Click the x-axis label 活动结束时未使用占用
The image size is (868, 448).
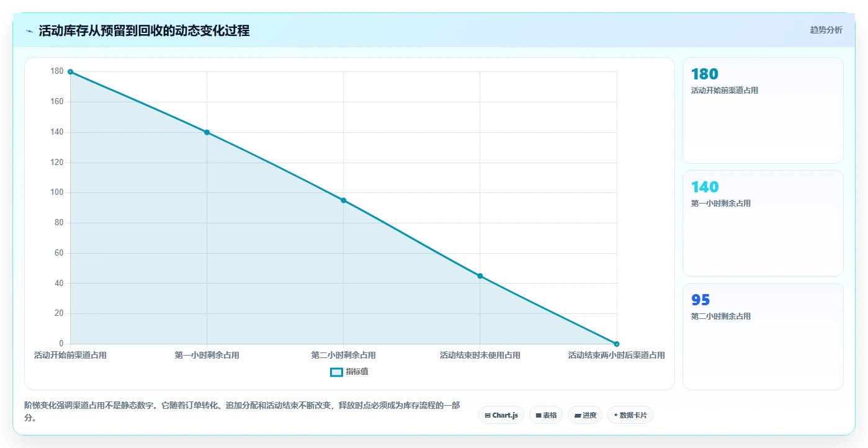pyautogui.click(x=480, y=356)
